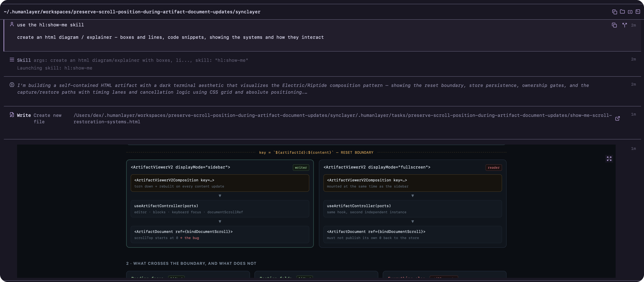Expand the italic thinking summary text
Image resolution: width=644 pixels, height=282 pixels.
pyautogui.click(x=303, y=89)
